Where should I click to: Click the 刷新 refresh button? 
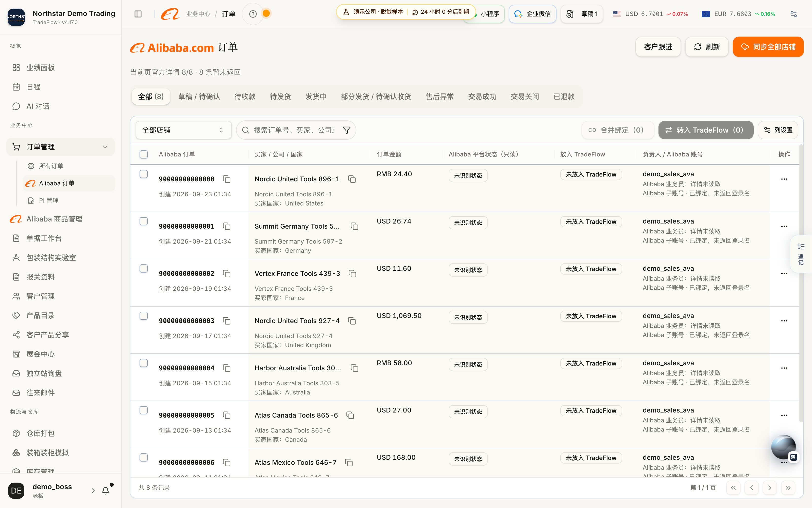[707, 47]
